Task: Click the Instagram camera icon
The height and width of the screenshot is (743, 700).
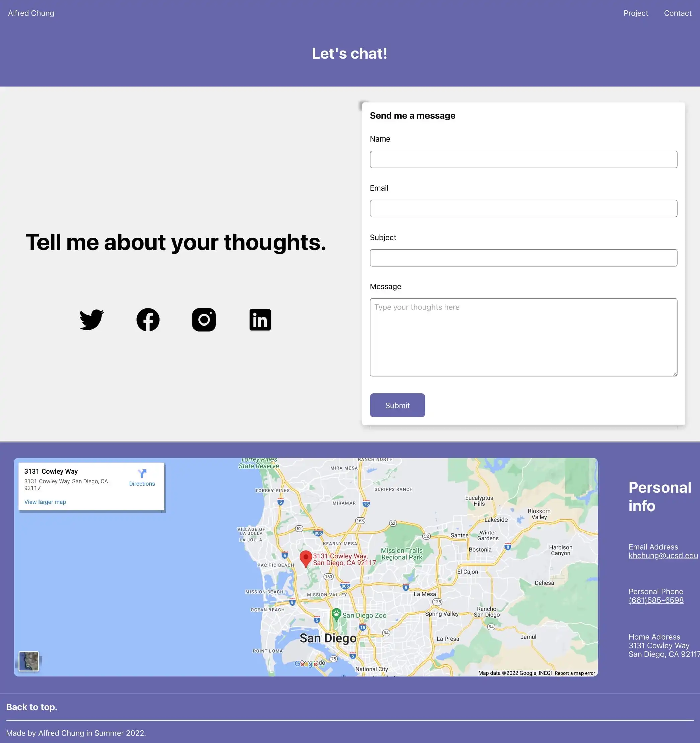Action: coord(204,319)
